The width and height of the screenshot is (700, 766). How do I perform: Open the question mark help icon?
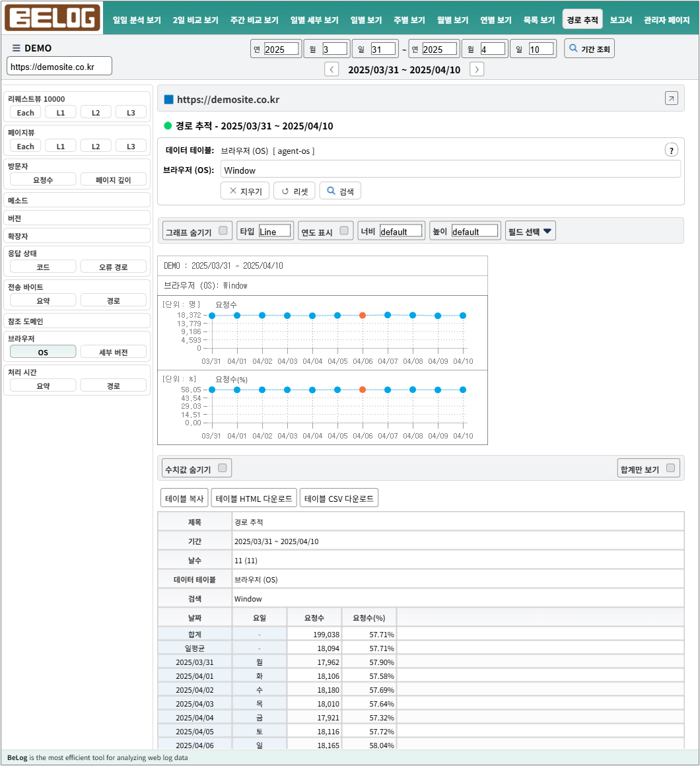671,150
